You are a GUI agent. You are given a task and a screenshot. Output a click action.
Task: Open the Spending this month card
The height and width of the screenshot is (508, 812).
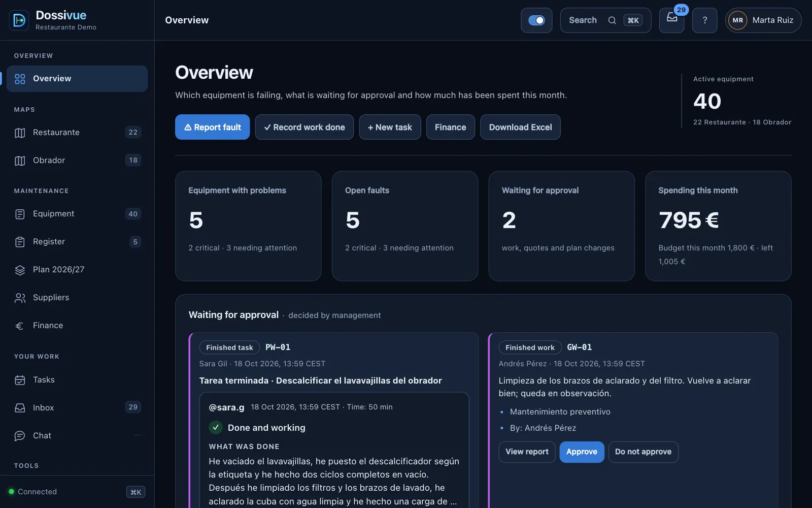coord(718,226)
